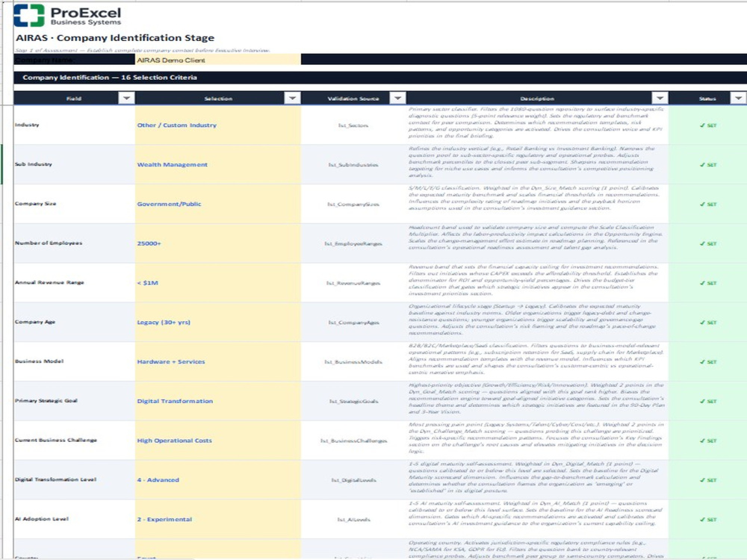Image resolution: width=747 pixels, height=560 pixels.
Task: Select the '25000+' employees cell
Action: tap(217, 243)
